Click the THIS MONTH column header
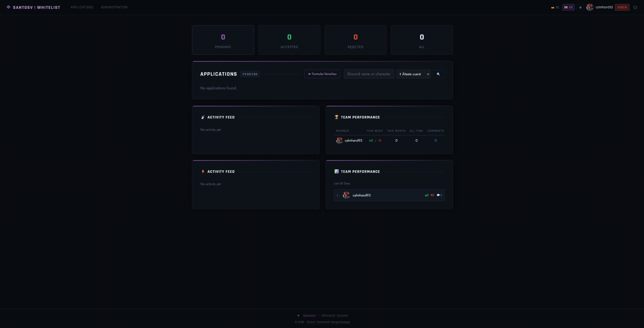The height and width of the screenshot is (328, 644). pyautogui.click(x=396, y=131)
